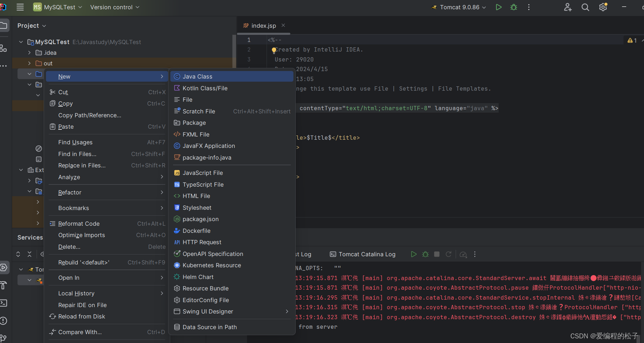Choose Copy Path/Reference from menu
The width and height of the screenshot is (644, 343).
tap(107, 115)
